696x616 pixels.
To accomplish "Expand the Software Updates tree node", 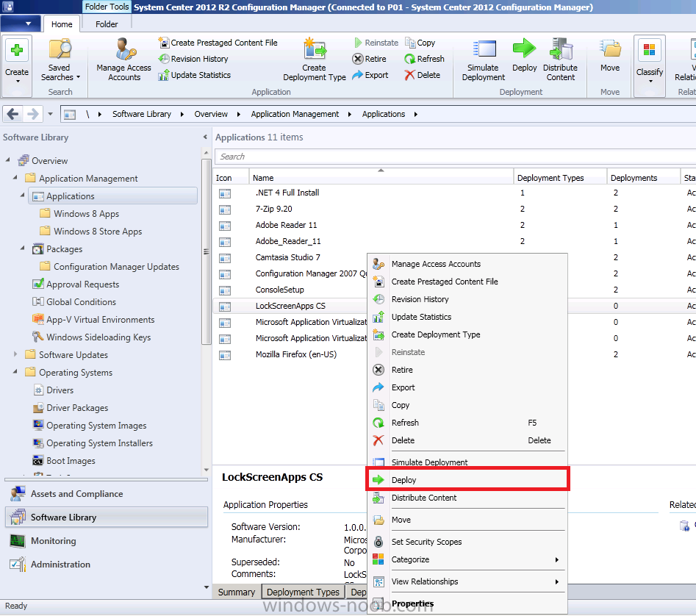I will pyautogui.click(x=15, y=354).
